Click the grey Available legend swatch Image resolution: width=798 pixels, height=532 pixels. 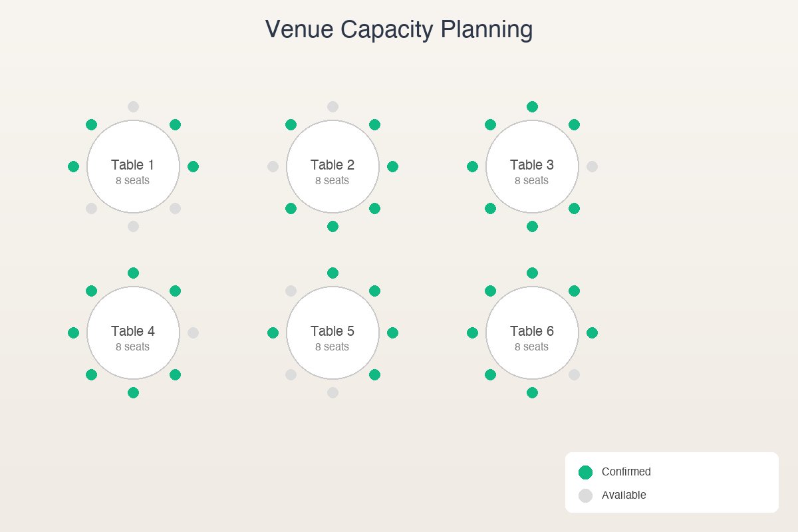click(585, 495)
